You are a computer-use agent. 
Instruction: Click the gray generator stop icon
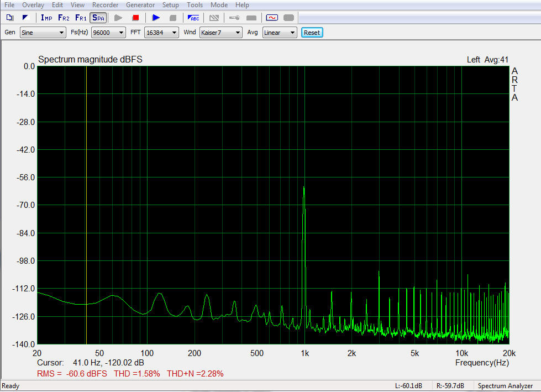[x=173, y=18]
